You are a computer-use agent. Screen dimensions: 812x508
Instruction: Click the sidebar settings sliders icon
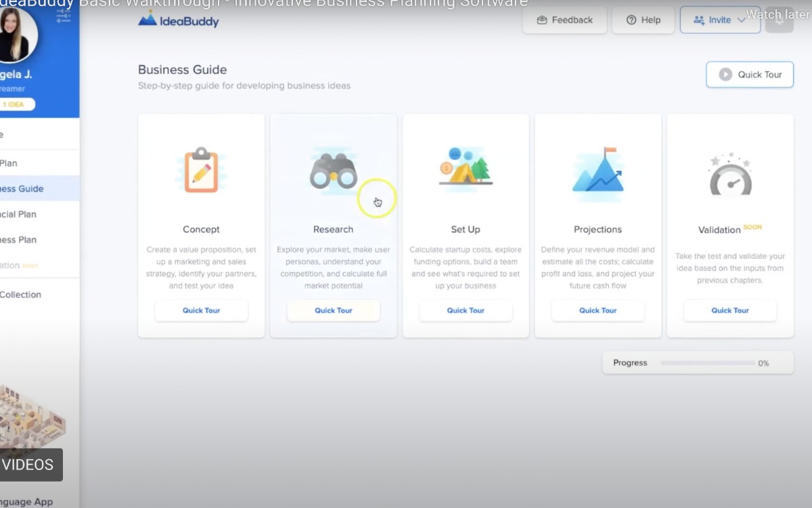tap(64, 15)
